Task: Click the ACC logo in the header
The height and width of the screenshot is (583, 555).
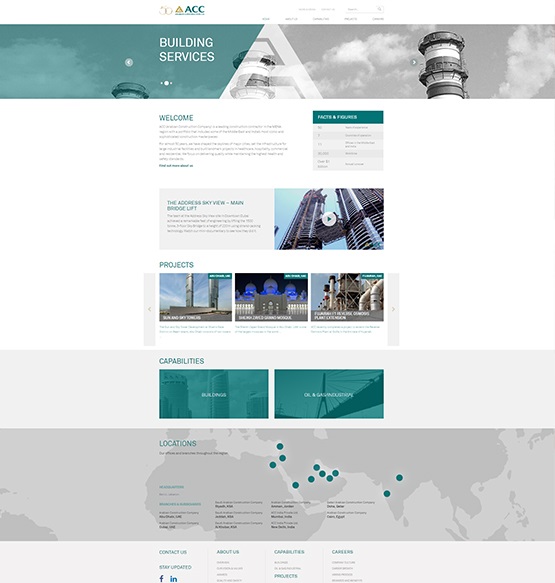Action: [x=182, y=10]
